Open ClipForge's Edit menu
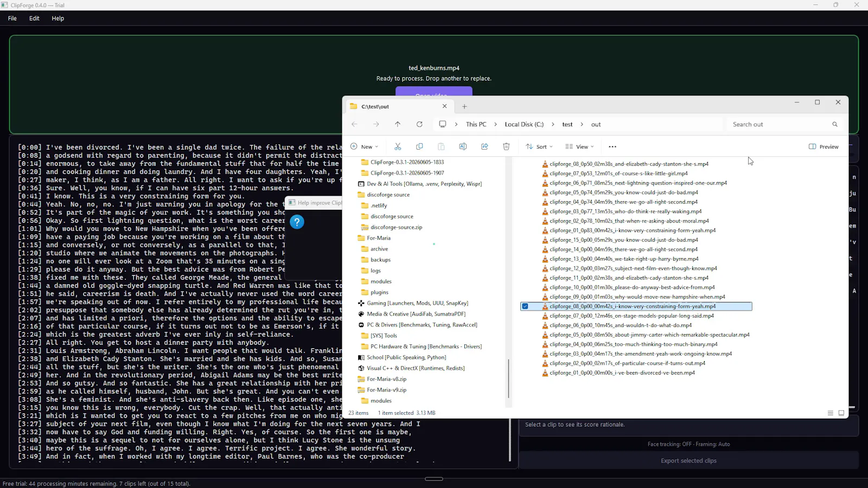Screen dimensions: 868x488 click(34, 18)
